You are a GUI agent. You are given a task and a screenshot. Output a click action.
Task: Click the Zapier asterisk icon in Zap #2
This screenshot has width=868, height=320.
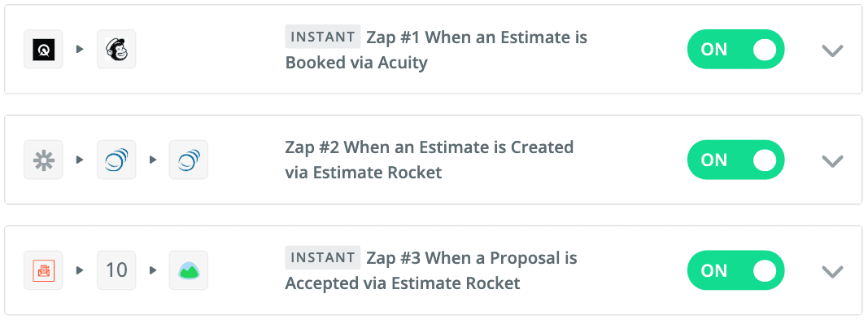pyautogui.click(x=43, y=160)
